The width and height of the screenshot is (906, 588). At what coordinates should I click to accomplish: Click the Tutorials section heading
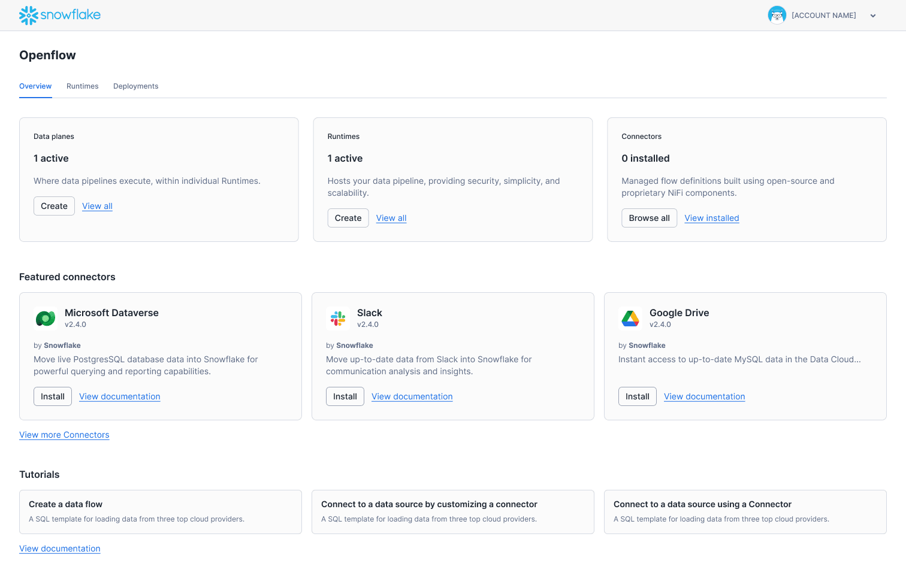click(x=40, y=474)
